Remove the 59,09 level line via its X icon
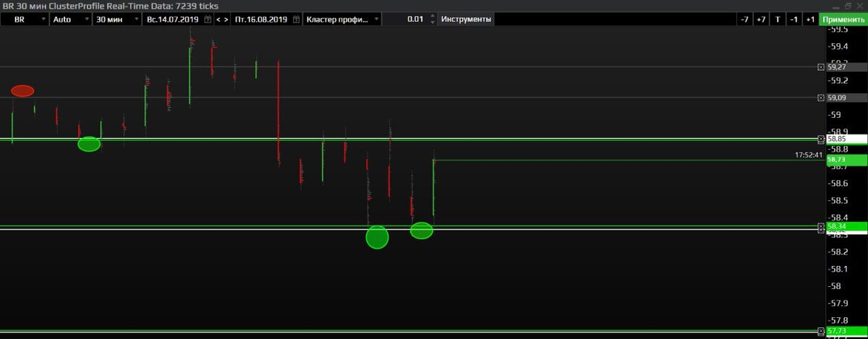This screenshot has height=339, width=868. click(820, 97)
